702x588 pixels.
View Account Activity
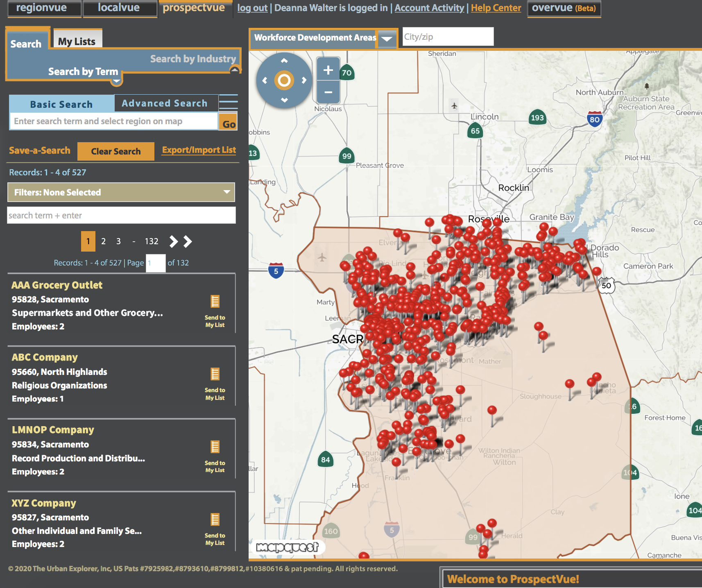[x=429, y=8]
